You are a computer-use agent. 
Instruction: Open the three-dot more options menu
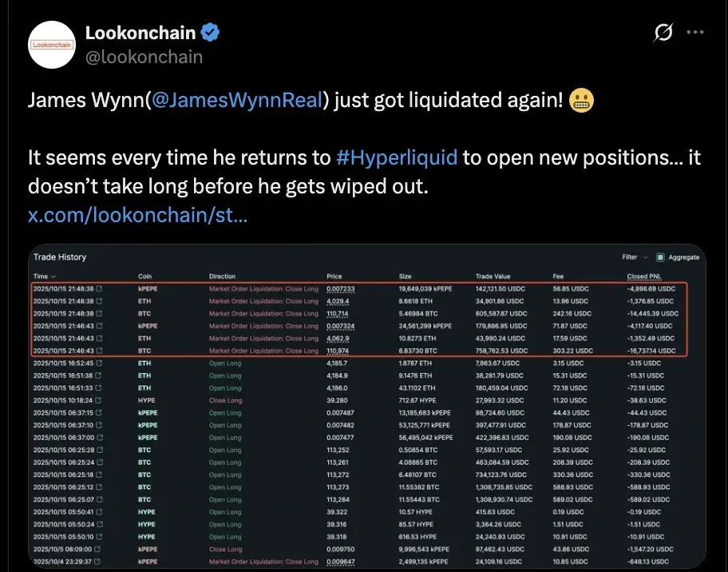[695, 33]
